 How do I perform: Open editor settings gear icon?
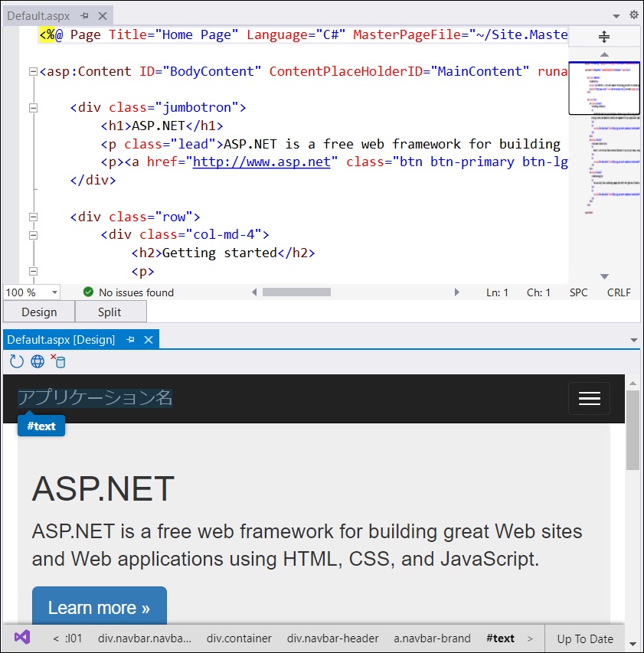pyautogui.click(x=633, y=15)
